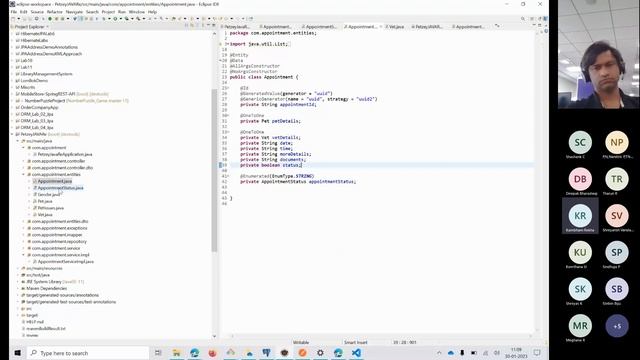Click the toolbar search magnifier icon
This screenshot has width=640, height=360.
[x=523, y=19]
